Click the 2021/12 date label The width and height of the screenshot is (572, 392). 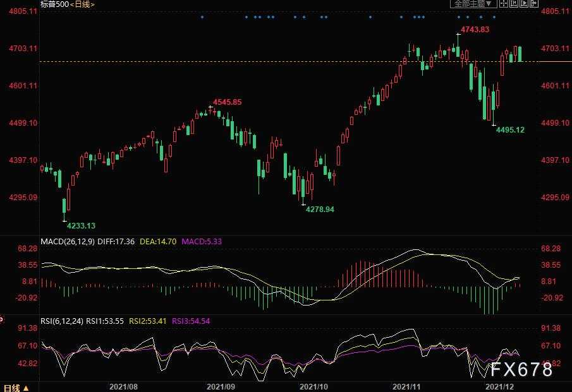coord(499,387)
